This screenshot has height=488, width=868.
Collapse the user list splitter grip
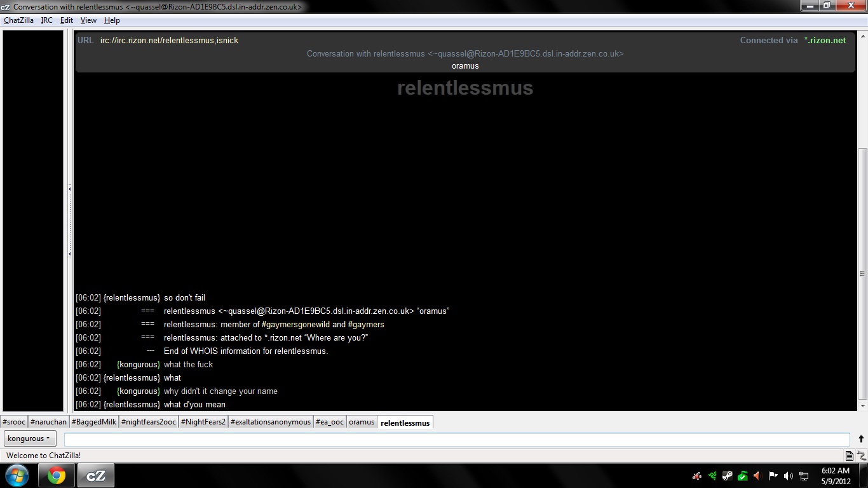[69, 221]
